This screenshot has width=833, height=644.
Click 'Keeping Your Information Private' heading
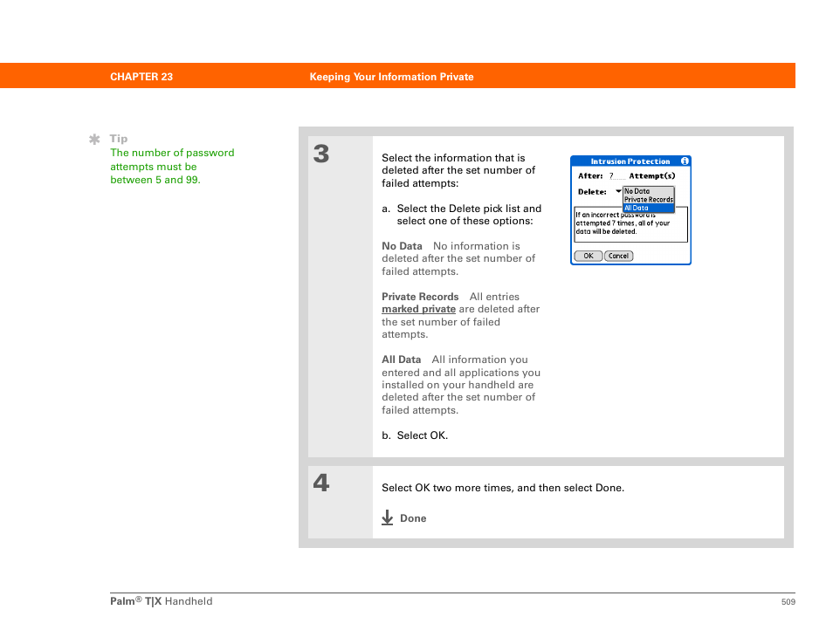coord(391,77)
